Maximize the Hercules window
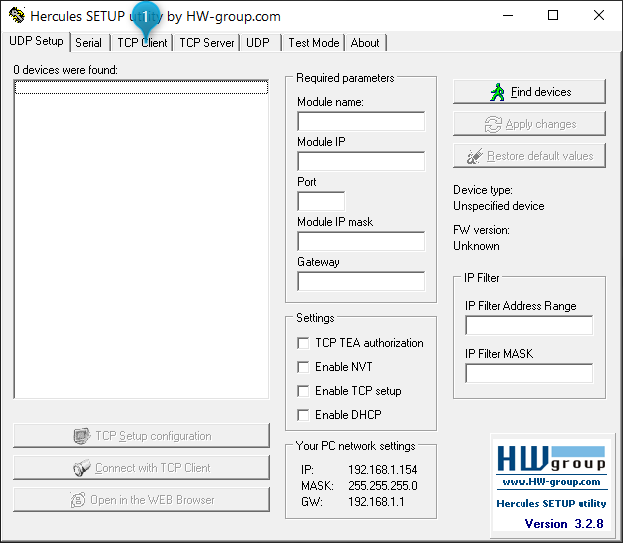 point(553,15)
